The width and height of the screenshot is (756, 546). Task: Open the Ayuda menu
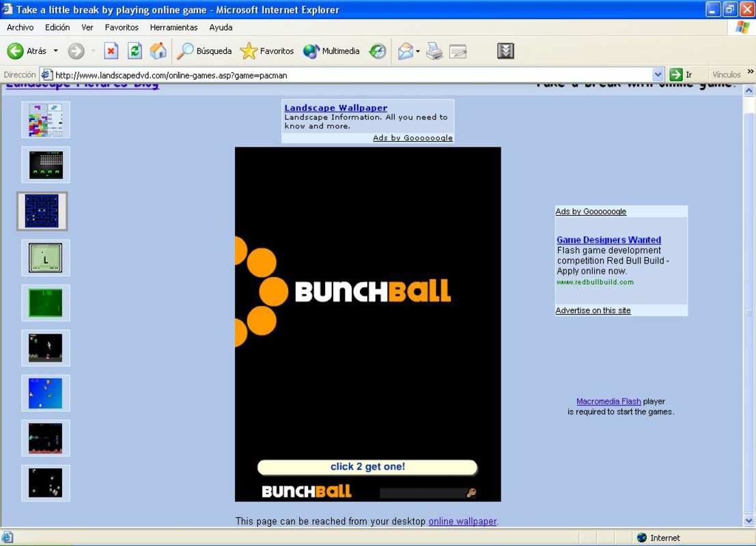221,27
